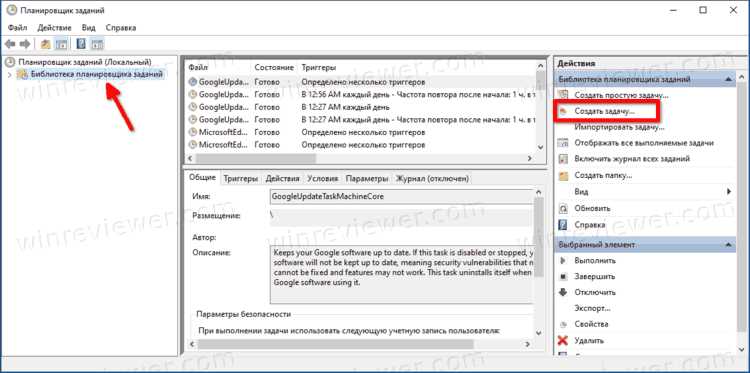The height and width of the screenshot is (373, 750).
Task: Click the task list scroll-up arrow
Action: [x=540, y=66]
